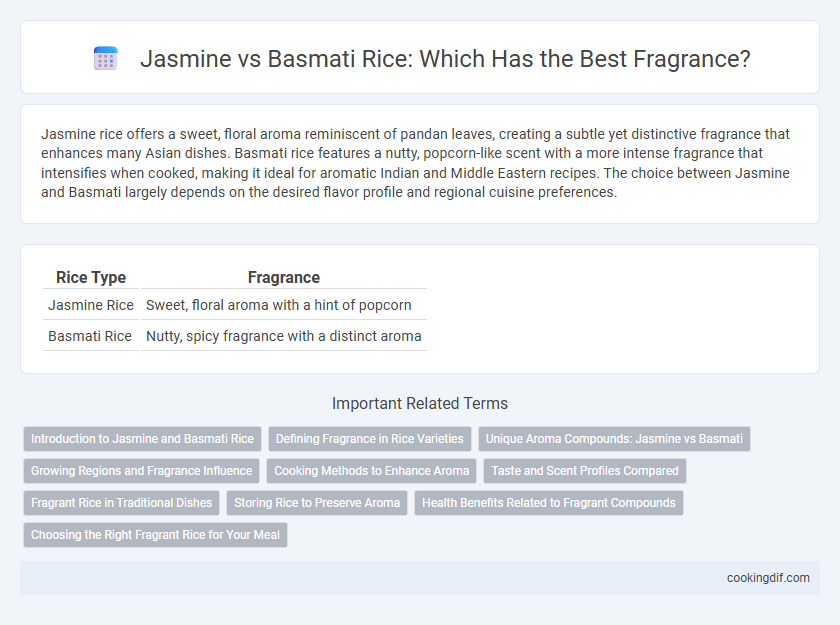Click the Important Related Terms heading
Image resolution: width=840 pixels, height=625 pixels.
click(420, 403)
